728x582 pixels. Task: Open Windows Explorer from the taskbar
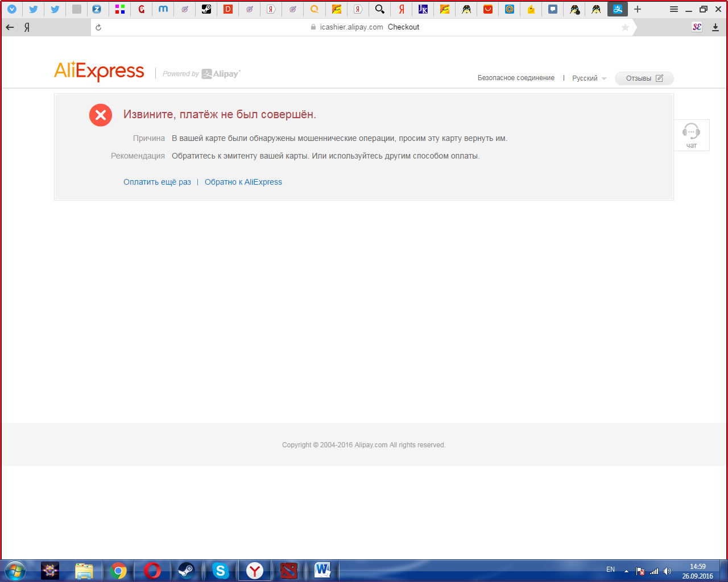pyautogui.click(x=84, y=571)
